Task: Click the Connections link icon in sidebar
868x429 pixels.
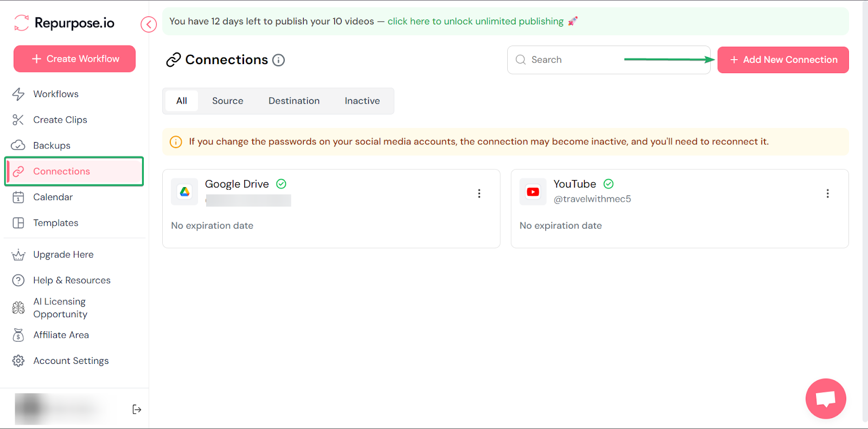Action: click(18, 171)
